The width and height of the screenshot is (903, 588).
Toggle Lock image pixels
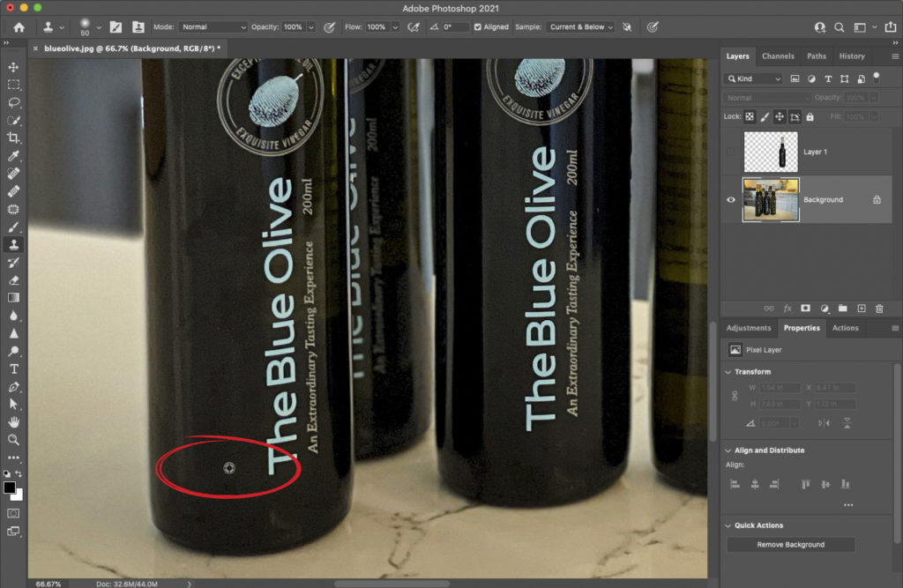[x=765, y=117]
